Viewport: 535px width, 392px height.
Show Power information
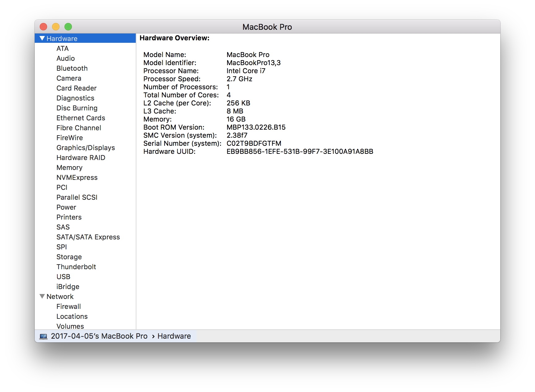[x=66, y=207]
